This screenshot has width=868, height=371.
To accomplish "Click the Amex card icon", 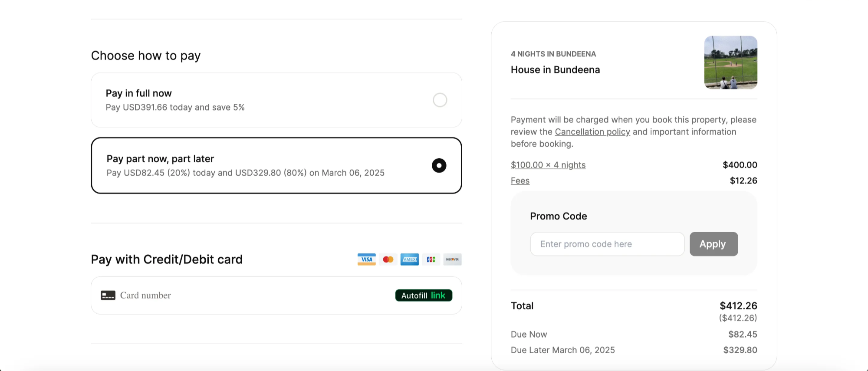I will [x=409, y=259].
